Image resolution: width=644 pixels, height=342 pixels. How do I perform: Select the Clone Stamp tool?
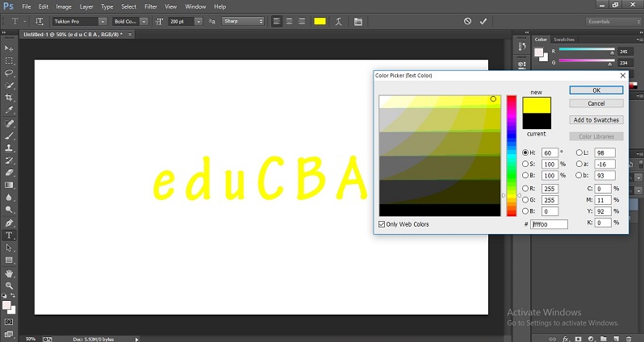pos(9,148)
